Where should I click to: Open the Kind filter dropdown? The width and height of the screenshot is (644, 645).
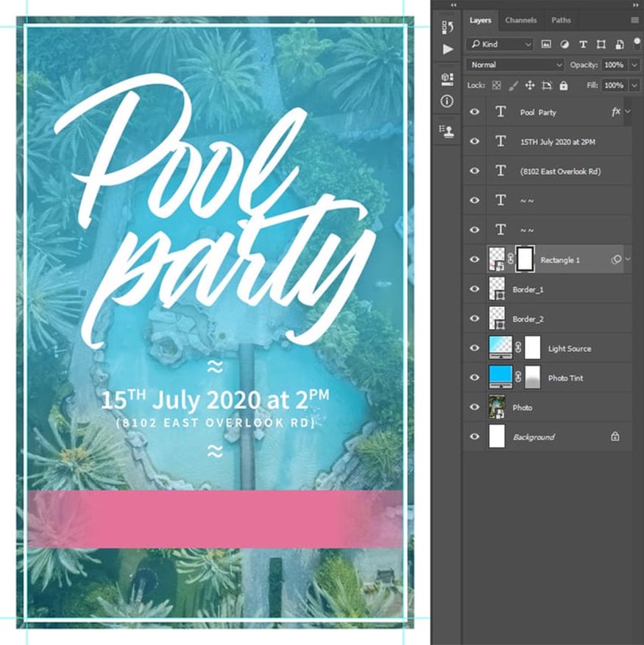coord(500,44)
